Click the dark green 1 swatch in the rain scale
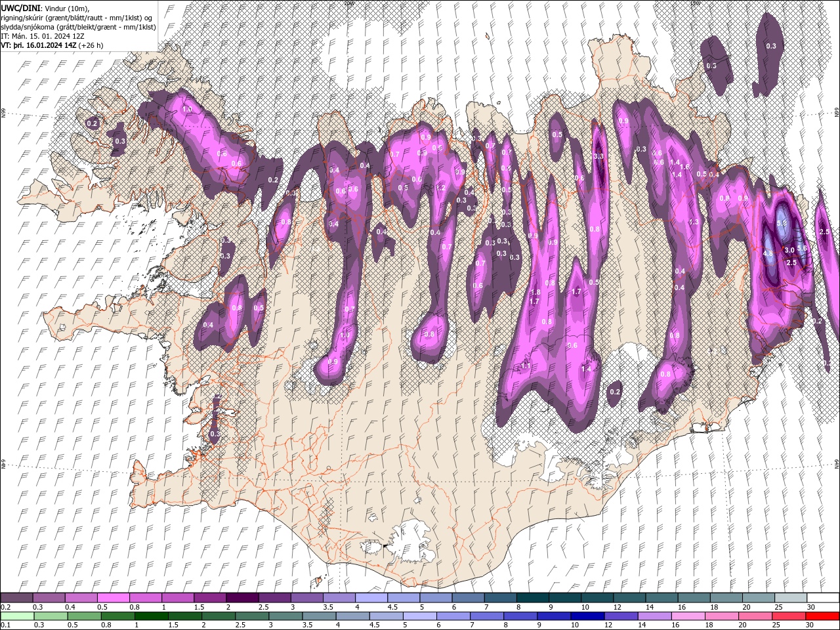The width and height of the screenshot is (840, 630). coord(151,616)
